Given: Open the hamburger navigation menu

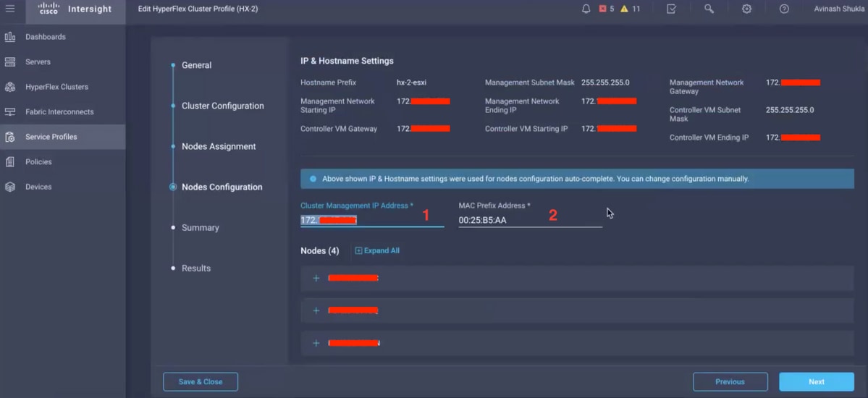Looking at the screenshot, I should 10,9.
